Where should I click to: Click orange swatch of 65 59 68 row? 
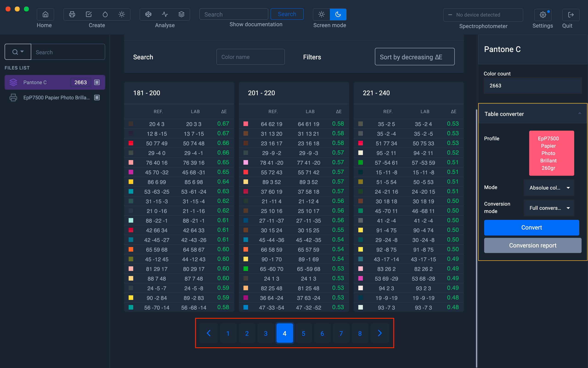tap(131, 249)
